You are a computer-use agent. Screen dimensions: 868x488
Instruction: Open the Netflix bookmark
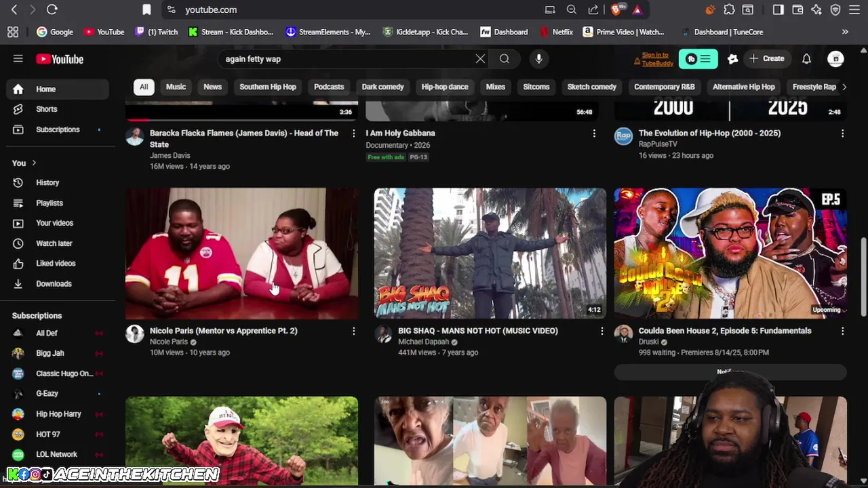point(556,32)
